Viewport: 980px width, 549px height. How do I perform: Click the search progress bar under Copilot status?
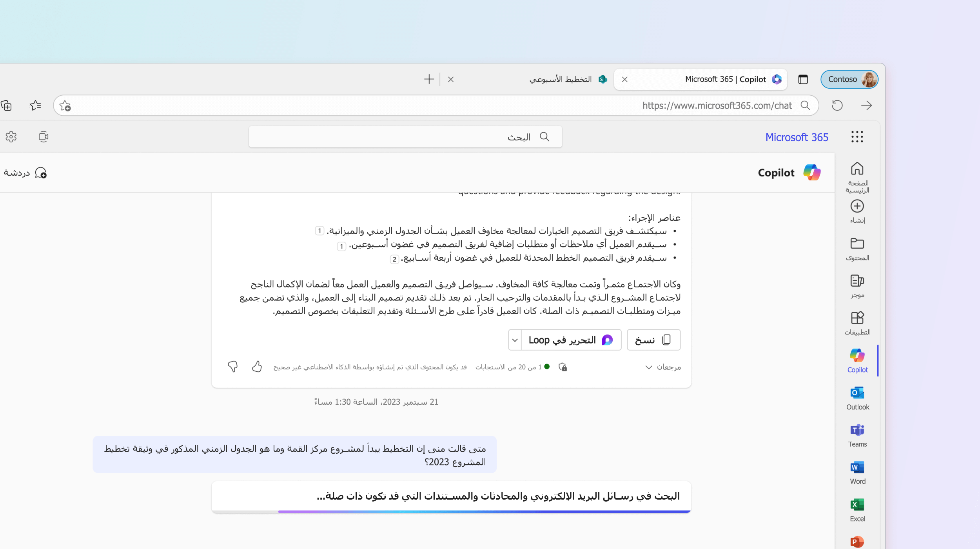[x=451, y=511]
